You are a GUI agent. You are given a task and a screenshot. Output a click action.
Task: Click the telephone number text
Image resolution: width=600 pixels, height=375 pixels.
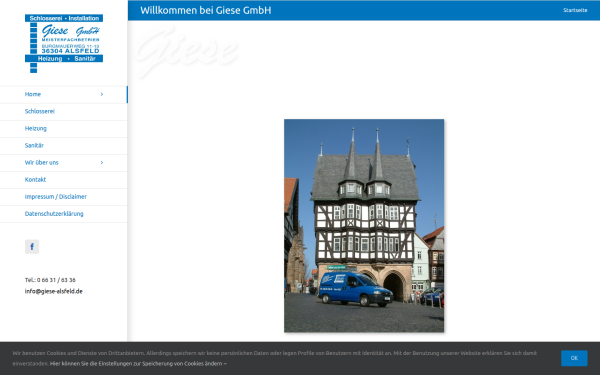50,280
